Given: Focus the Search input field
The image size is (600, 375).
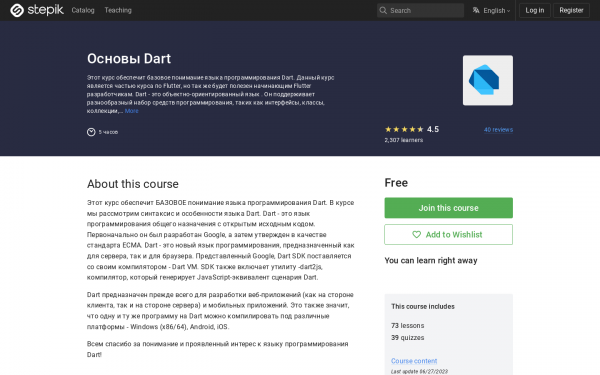Looking at the screenshot, I should [x=421, y=10].
